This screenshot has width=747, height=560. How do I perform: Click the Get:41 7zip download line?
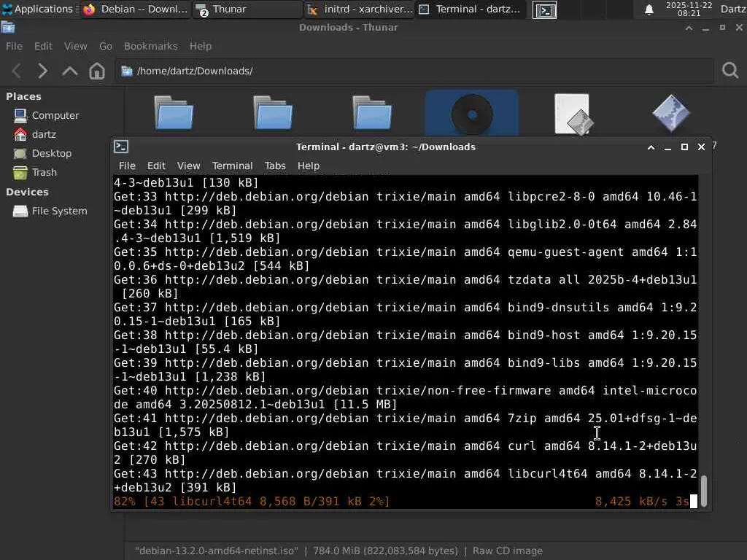(x=405, y=425)
